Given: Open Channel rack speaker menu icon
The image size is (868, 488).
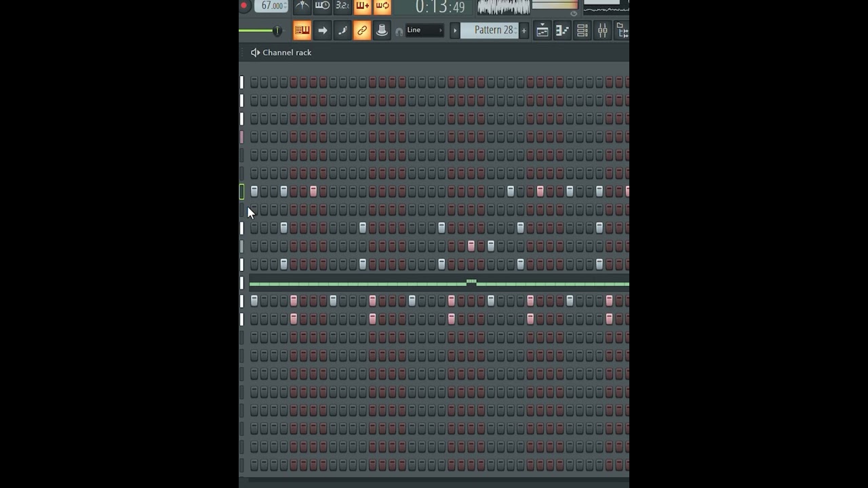Looking at the screenshot, I should [255, 52].
